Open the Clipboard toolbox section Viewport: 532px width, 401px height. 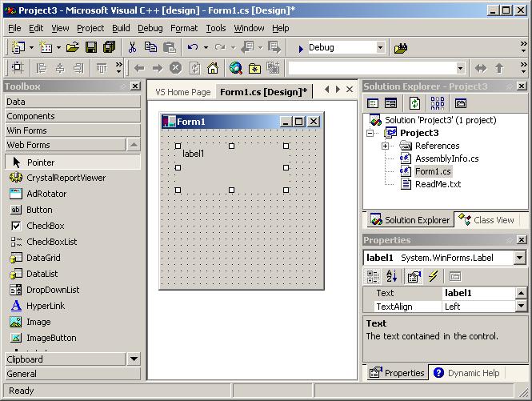click(x=65, y=359)
